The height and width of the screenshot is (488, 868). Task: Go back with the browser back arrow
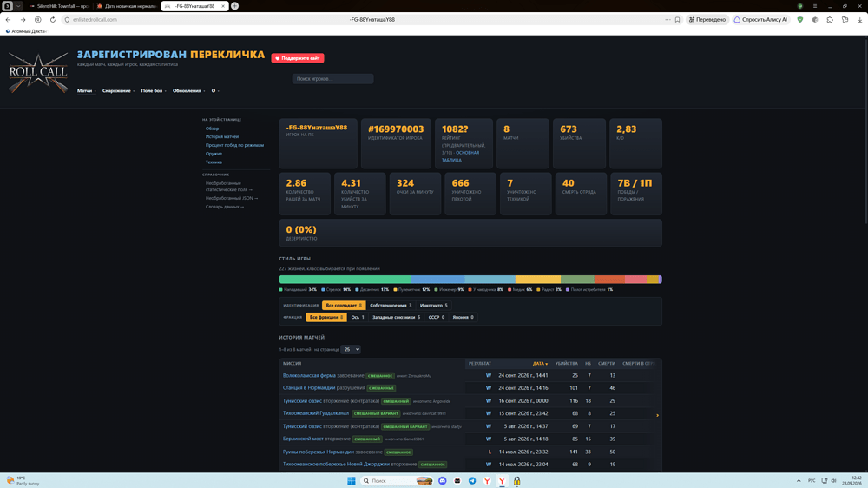pos(9,19)
